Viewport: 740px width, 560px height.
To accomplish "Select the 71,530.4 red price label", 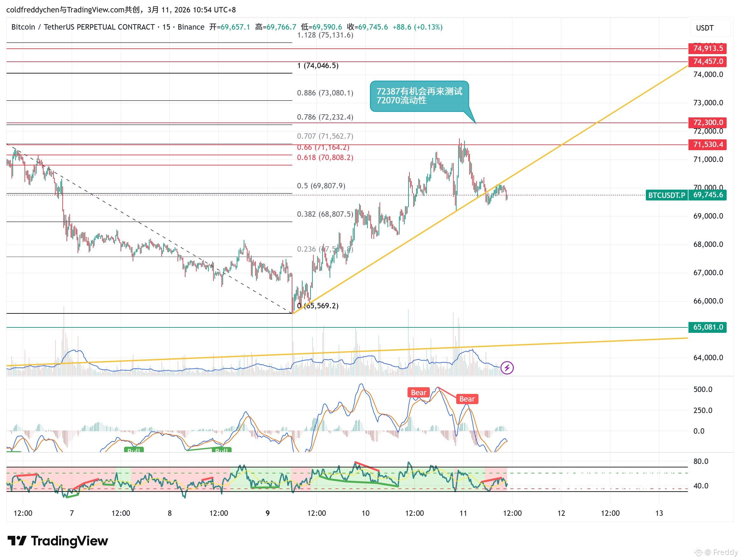I will (708, 144).
